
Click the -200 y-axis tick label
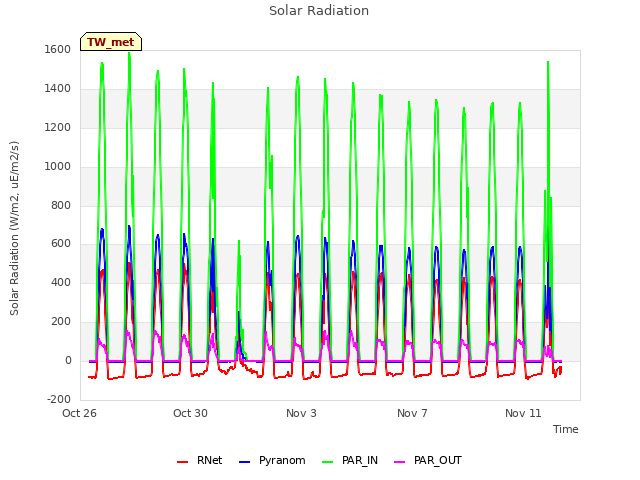pyautogui.click(x=59, y=399)
